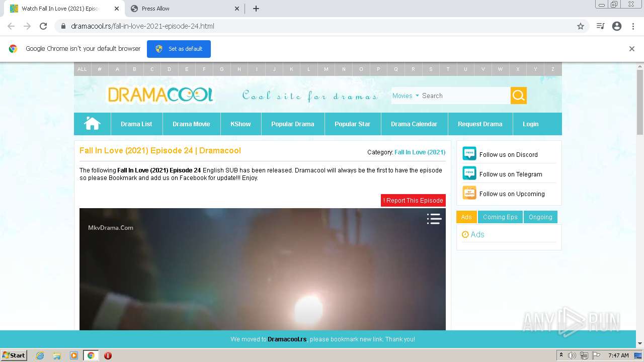Click the system clock 7:47 AM
The width and height of the screenshot is (644, 362).
coord(618,355)
